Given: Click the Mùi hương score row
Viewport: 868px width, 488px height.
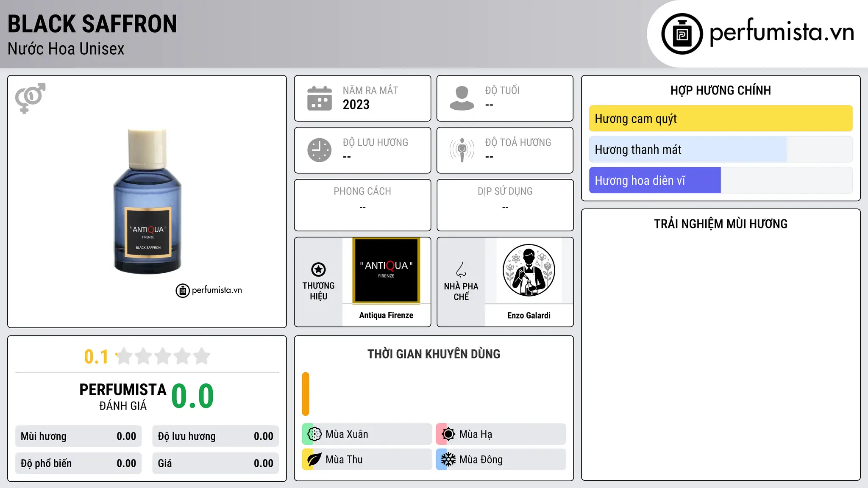Looking at the screenshot, I should pyautogui.click(x=78, y=436).
